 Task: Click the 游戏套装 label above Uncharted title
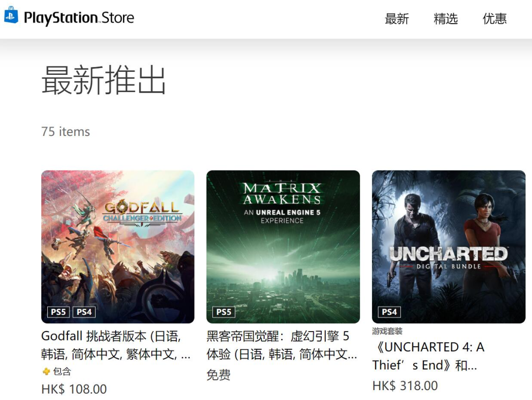[387, 331]
